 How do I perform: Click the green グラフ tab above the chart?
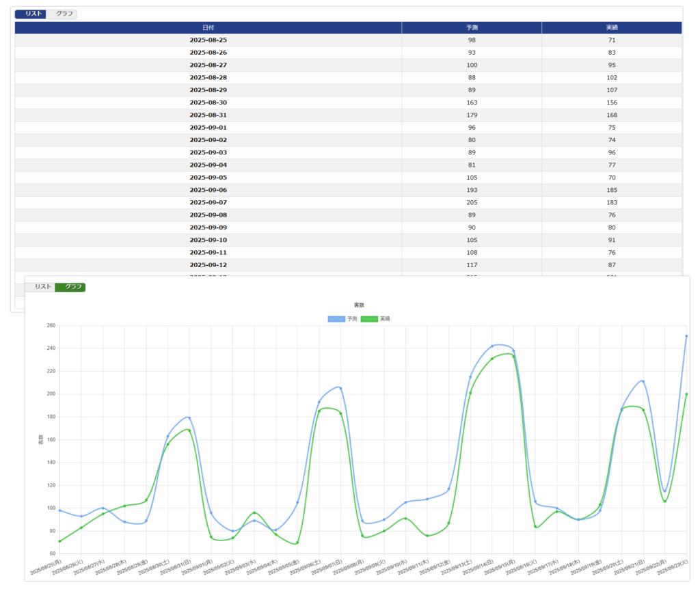point(70,287)
